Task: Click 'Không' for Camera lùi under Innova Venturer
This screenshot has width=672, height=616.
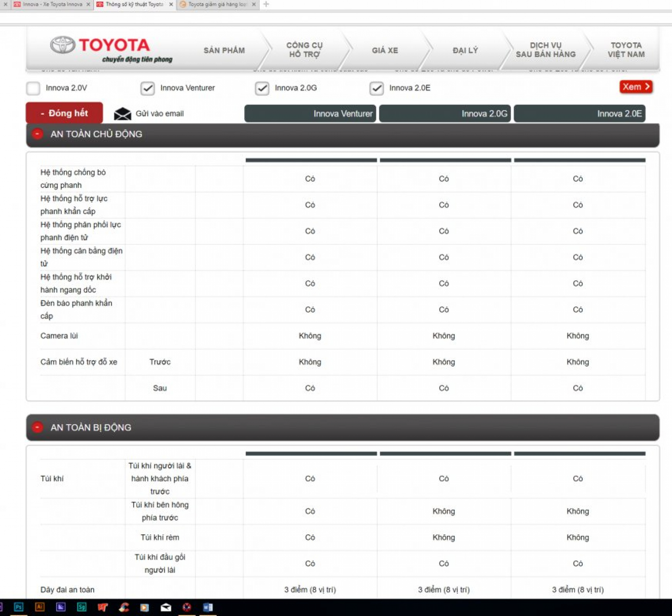Action: 310,336
